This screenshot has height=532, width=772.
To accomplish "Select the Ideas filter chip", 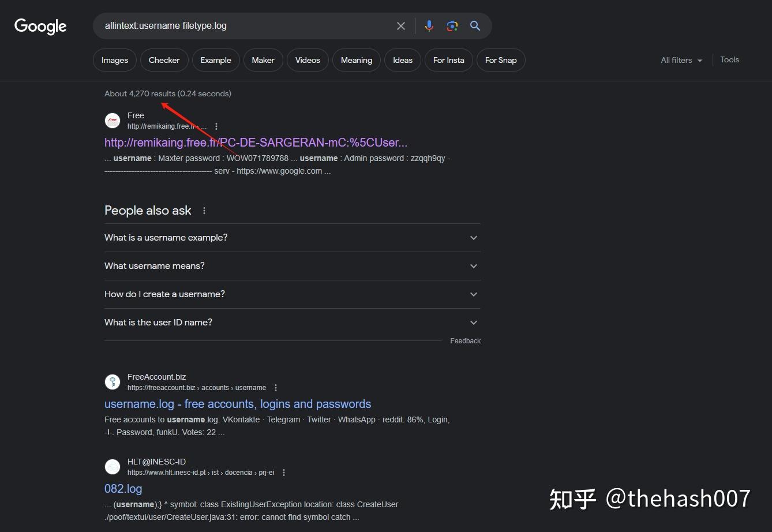I will 403,60.
